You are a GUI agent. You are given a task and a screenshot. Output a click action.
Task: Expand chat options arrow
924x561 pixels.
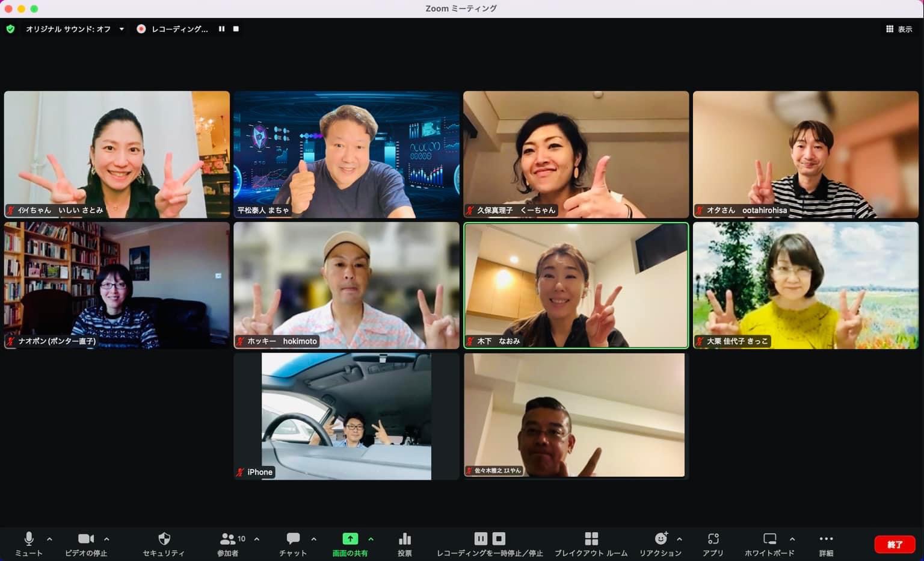[313, 539]
